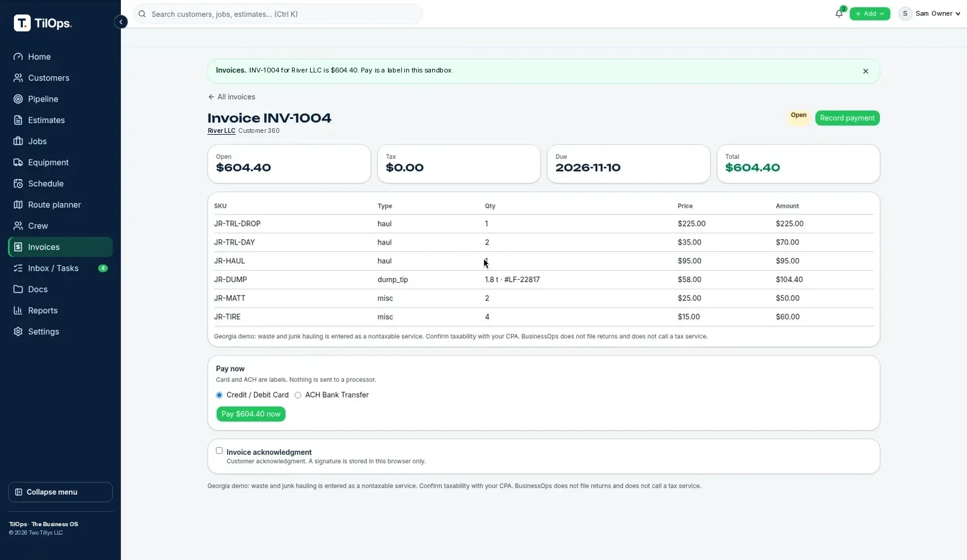Click the Home sidebar icon

coord(18,57)
